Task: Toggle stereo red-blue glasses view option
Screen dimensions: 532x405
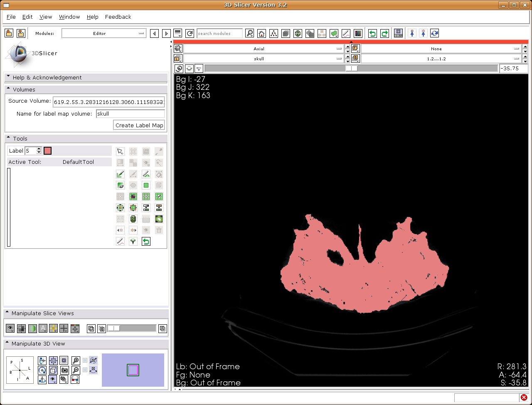Action: [x=75, y=379]
